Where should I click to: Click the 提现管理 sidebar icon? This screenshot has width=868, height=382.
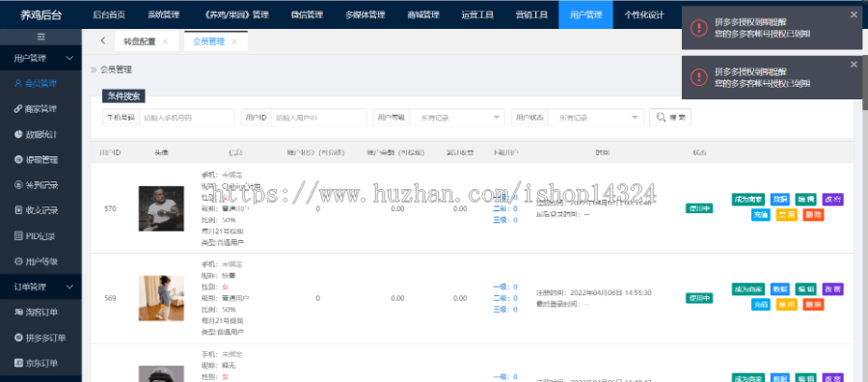coord(18,160)
